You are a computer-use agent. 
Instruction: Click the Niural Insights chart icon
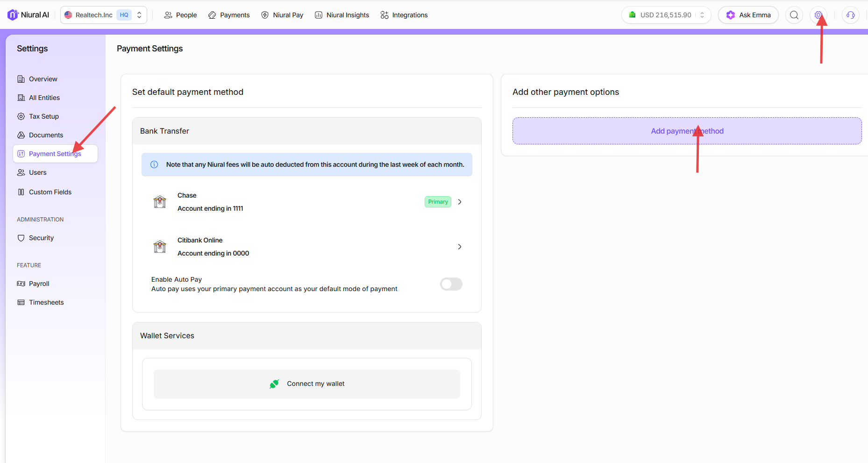319,15
